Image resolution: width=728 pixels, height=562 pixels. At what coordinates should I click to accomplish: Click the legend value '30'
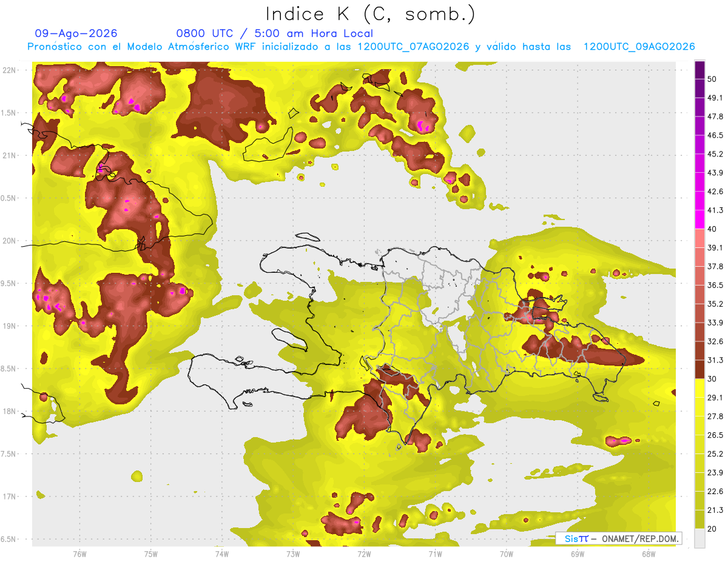click(712, 379)
